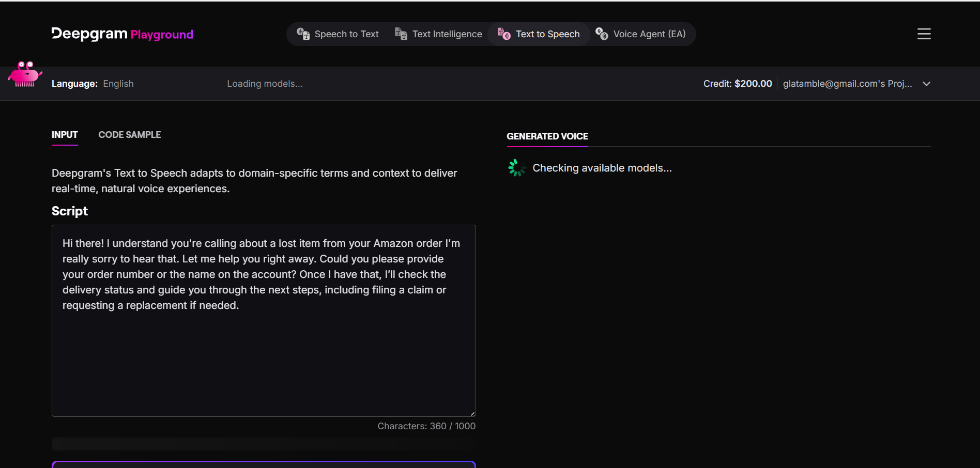
Task: Select the Text to Speech tab
Action: click(x=539, y=34)
